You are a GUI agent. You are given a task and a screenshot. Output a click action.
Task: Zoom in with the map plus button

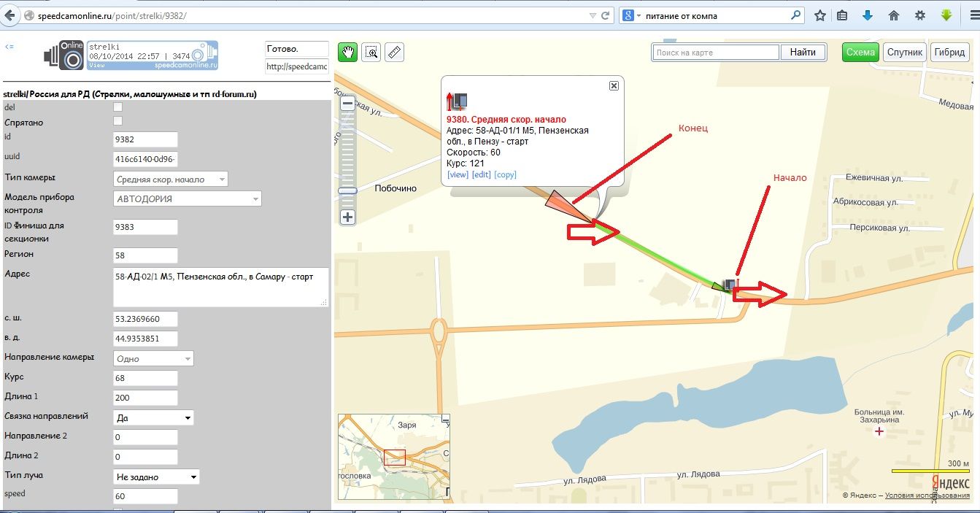click(x=347, y=217)
